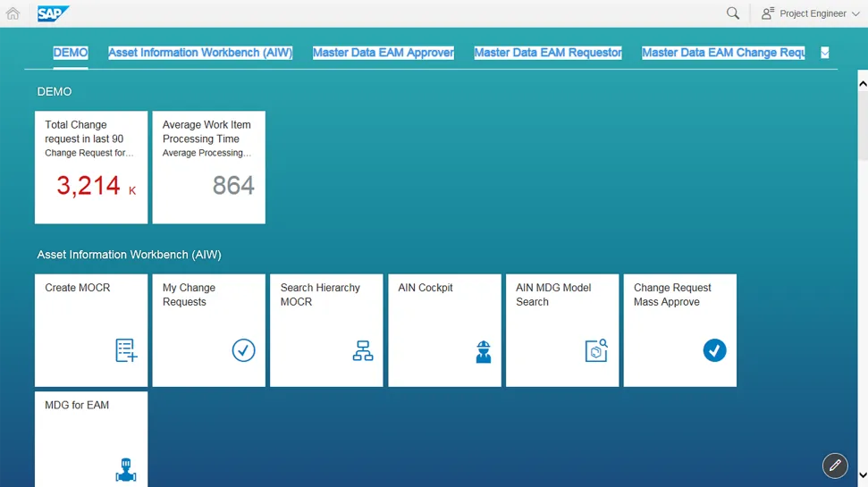This screenshot has width=868, height=487.
Task: Click the Search Hierarchy MOCR tree icon
Action: click(x=362, y=351)
